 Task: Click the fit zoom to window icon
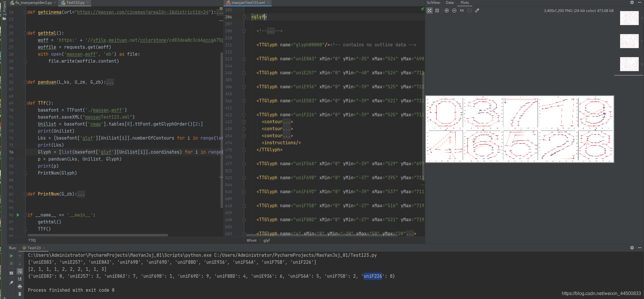(469, 10)
